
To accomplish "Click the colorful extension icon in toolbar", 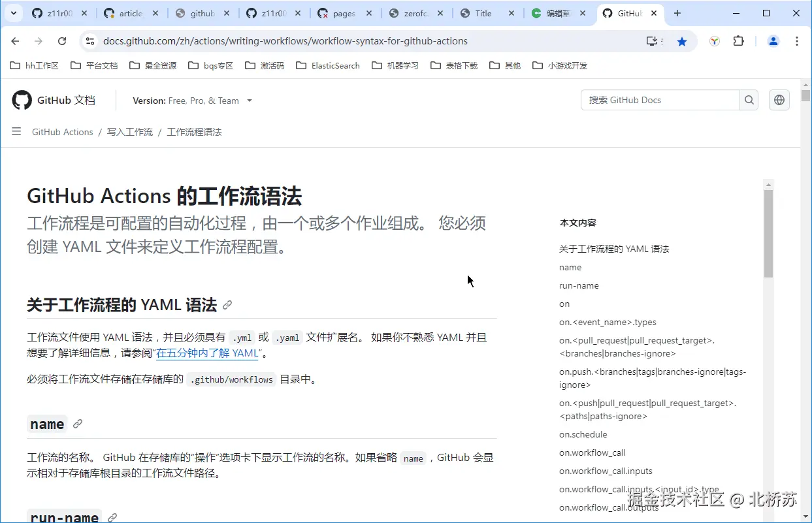I will tap(715, 41).
